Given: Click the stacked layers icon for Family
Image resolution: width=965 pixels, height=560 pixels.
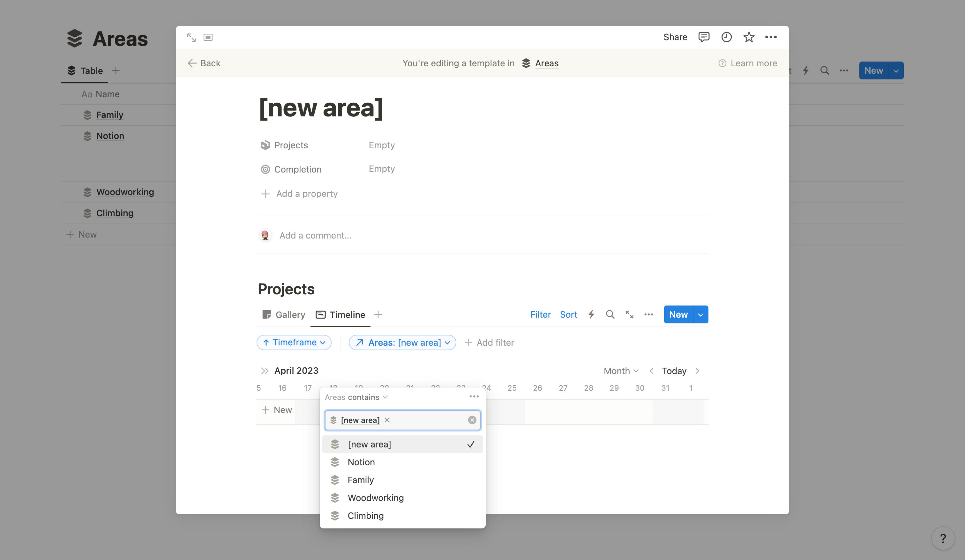Looking at the screenshot, I should (334, 479).
